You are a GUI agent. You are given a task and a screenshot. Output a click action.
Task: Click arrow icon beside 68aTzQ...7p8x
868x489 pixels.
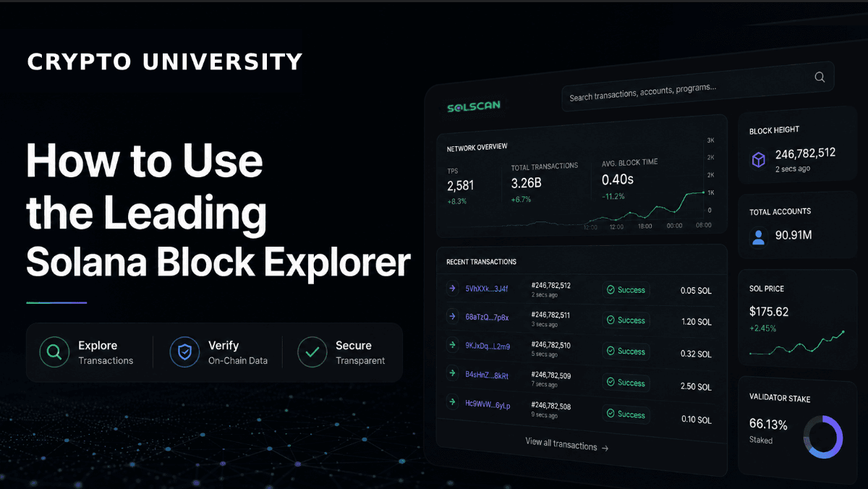pyautogui.click(x=453, y=316)
